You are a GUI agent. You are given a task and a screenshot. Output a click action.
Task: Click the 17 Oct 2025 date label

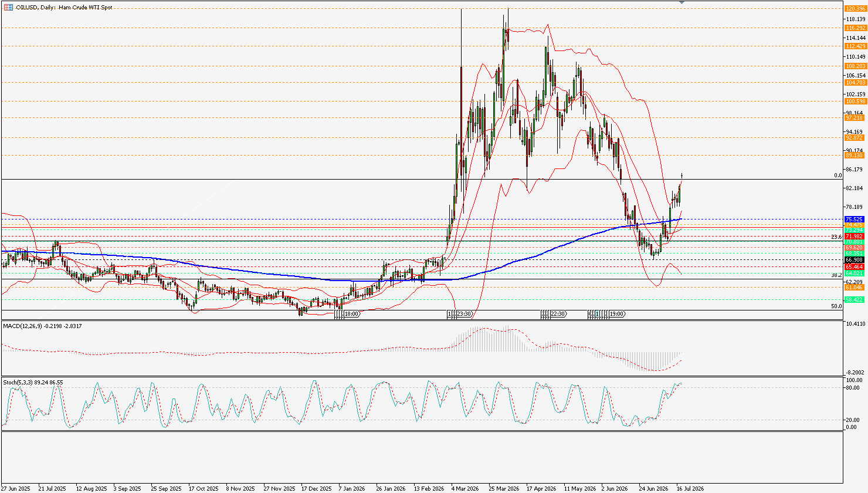(x=204, y=488)
